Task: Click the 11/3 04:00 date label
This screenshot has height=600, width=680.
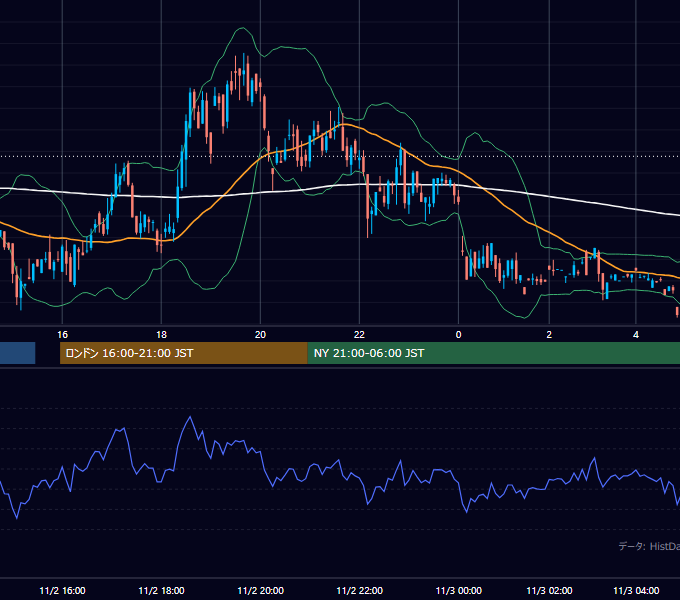Action: (x=636, y=590)
